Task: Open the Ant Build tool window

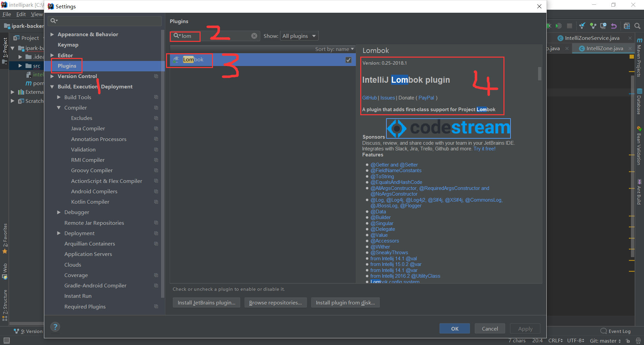Action: (x=639, y=192)
